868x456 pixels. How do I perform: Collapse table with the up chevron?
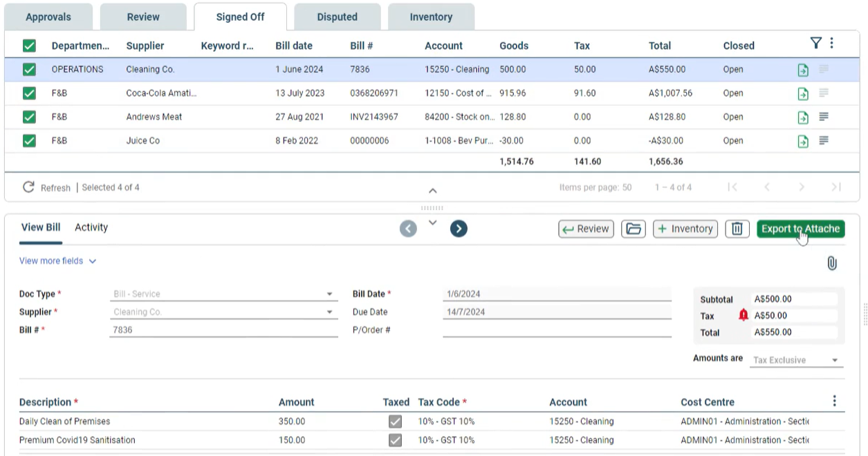(x=433, y=191)
